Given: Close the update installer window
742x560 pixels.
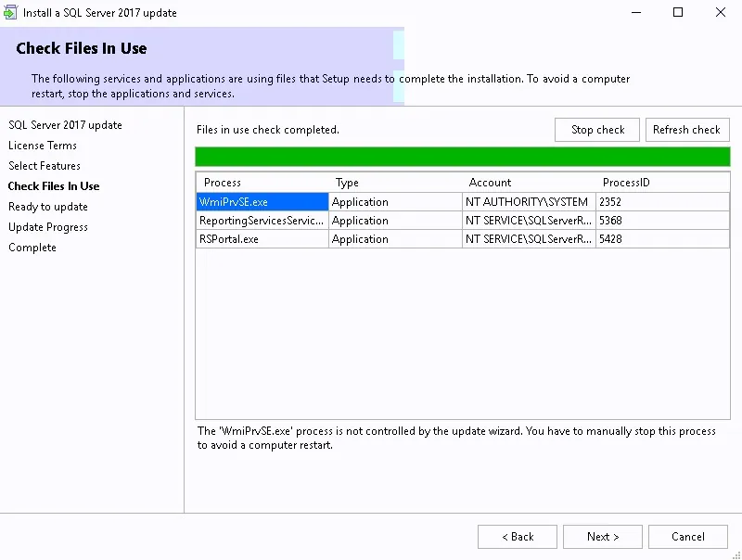Looking at the screenshot, I should (x=721, y=12).
